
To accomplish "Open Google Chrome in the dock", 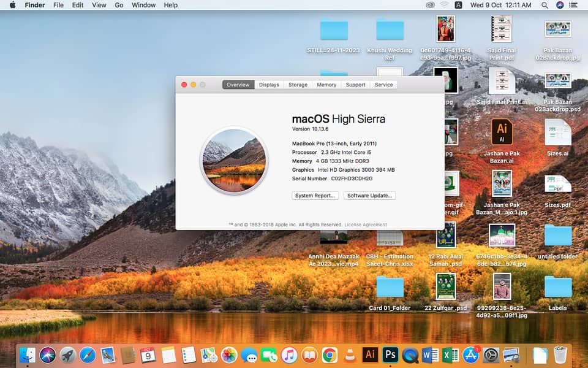I will (330, 355).
